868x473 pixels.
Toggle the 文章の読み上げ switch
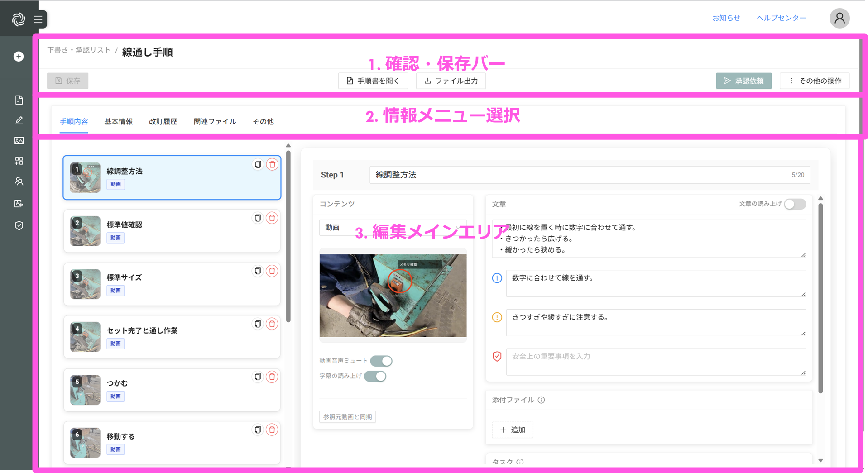[x=795, y=204]
